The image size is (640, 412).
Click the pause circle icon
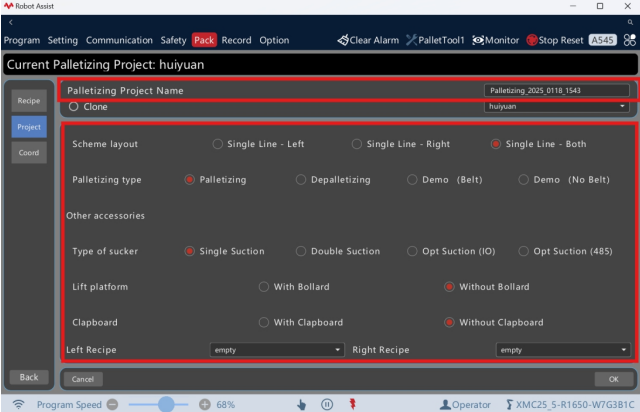tap(327, 405)
